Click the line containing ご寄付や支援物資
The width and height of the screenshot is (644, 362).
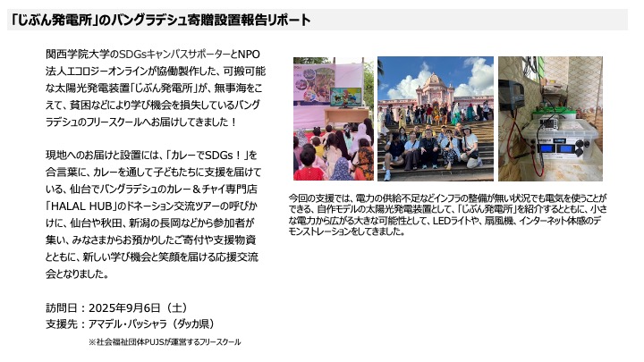[x=151, y=240]
